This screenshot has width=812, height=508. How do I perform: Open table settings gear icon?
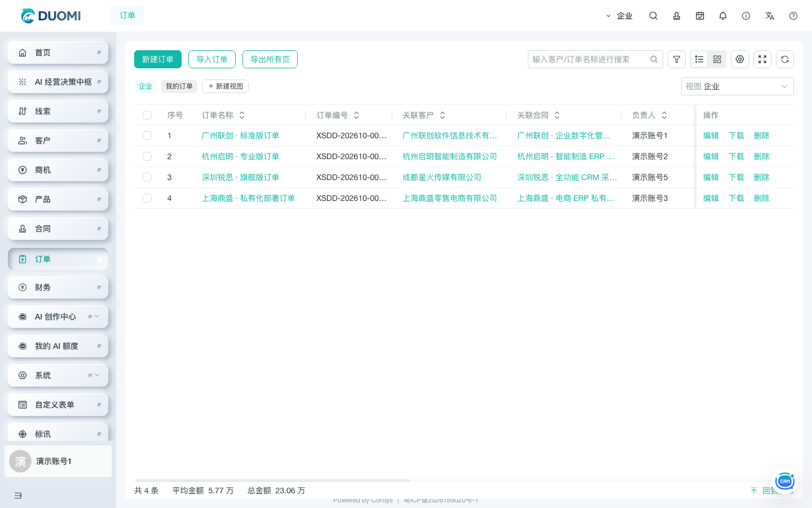coord(740,59)
